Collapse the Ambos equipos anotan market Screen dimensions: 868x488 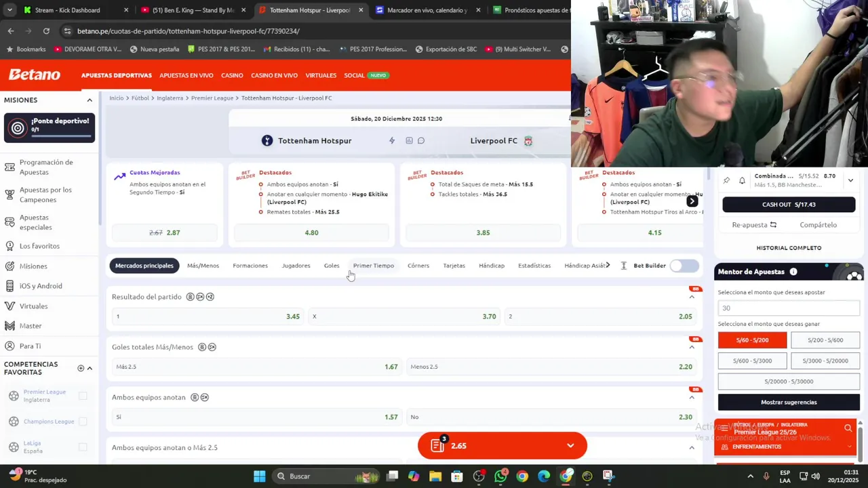(x=692, y=397)
